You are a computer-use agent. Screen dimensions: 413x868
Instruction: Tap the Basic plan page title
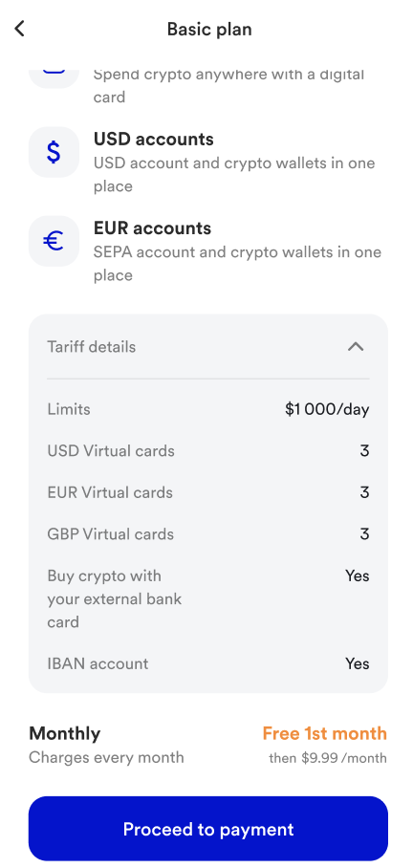coord(209,29)
